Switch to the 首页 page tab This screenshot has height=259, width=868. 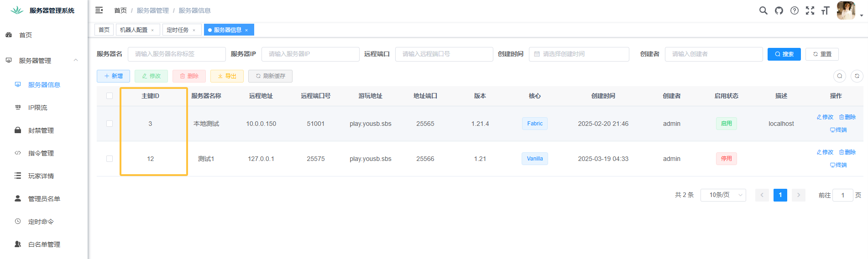pos(104,30)
